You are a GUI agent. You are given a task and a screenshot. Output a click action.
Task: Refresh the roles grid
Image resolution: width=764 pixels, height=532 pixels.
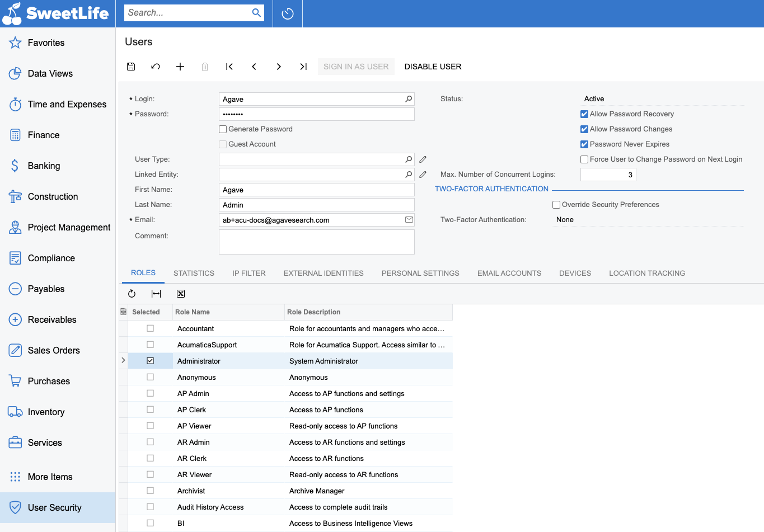pos(132,294)
